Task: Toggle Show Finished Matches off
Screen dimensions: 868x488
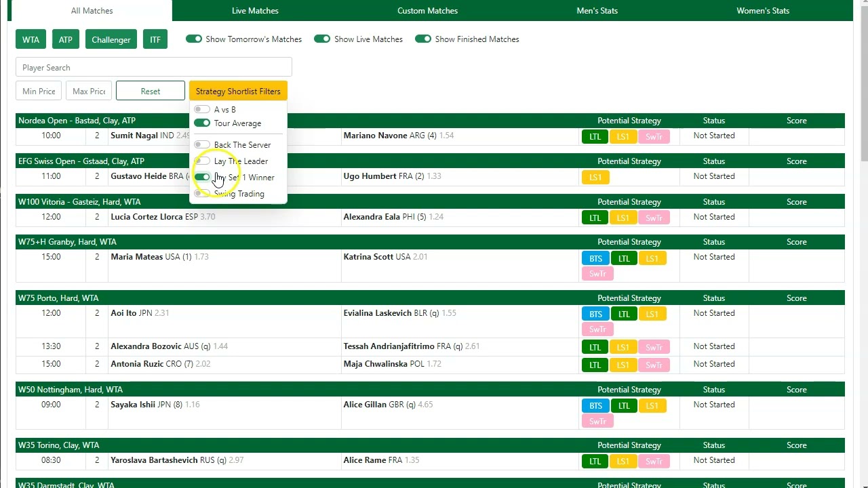Action: 423,39
